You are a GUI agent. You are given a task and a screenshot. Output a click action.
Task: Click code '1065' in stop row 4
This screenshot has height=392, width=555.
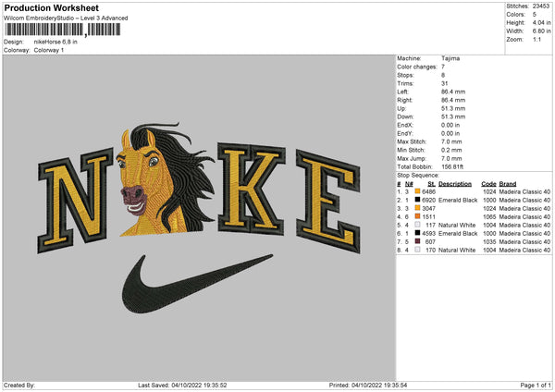[489, 216]
